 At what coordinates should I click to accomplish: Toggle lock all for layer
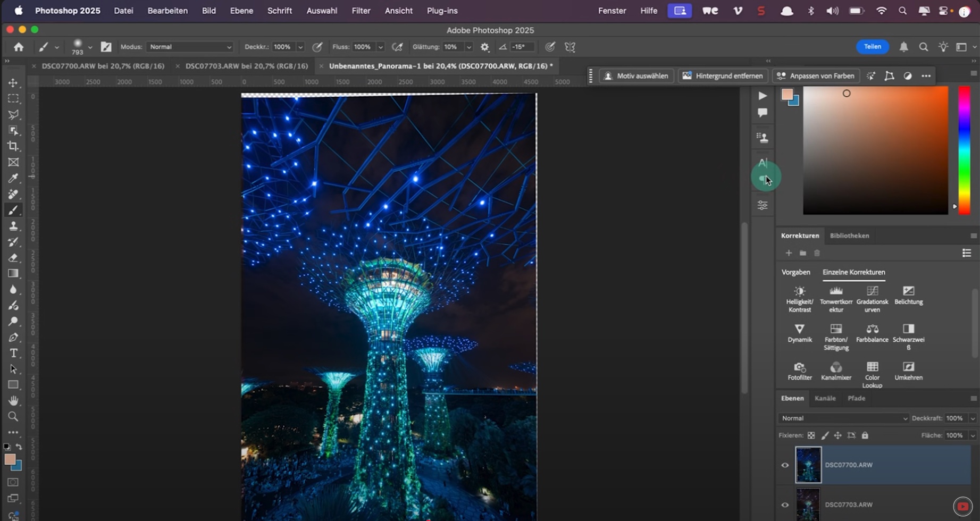865,435
